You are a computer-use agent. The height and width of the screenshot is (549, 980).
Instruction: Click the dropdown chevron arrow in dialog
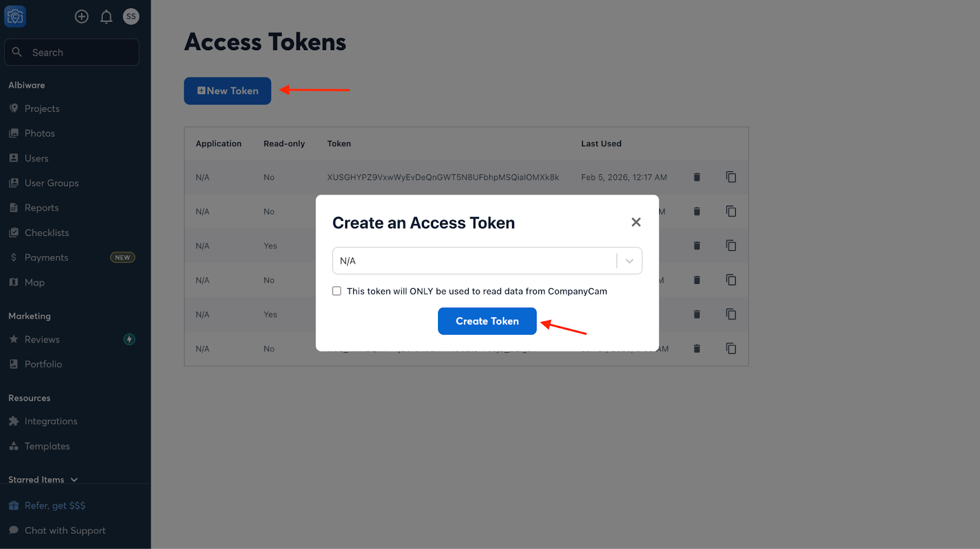click(629, 261)
